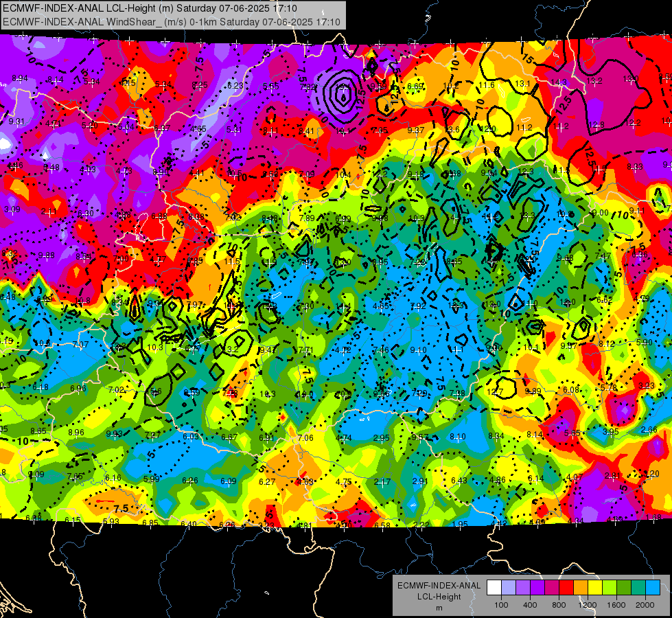Viewport: 672px width, 618px height.
Task: Click legend tick label 100
Action: click(501, 605)
